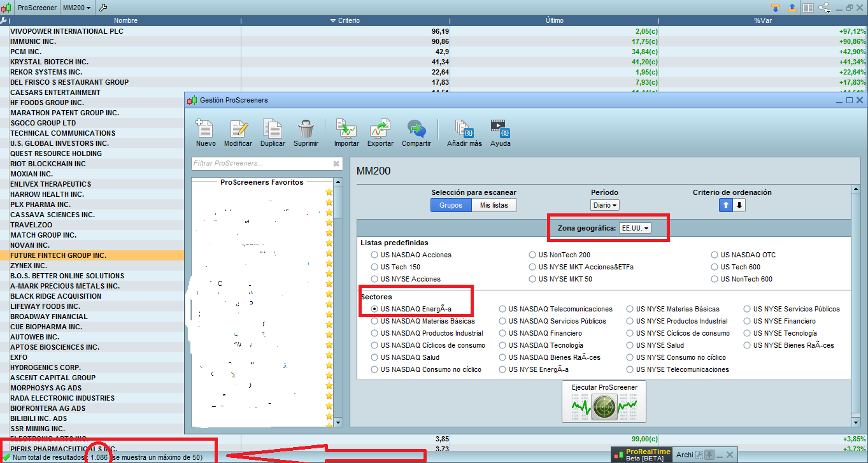868x463 pixels.
Task: Click the Añadir más icon
Action: point(464,129)
